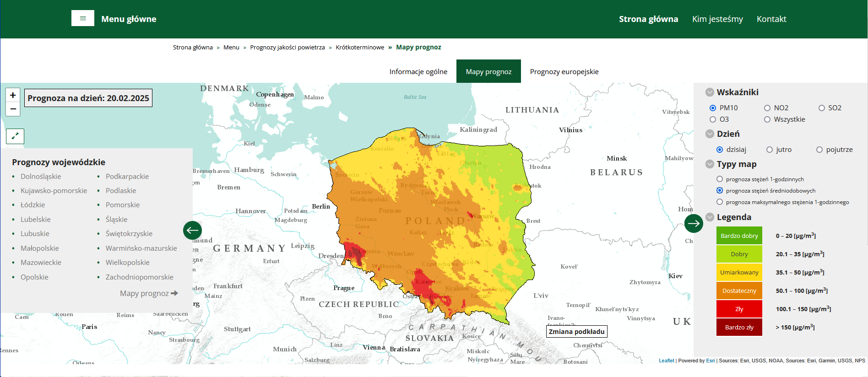Open the Prognozy europejskie tab
The image size is (868, 377).
[564, 71]
